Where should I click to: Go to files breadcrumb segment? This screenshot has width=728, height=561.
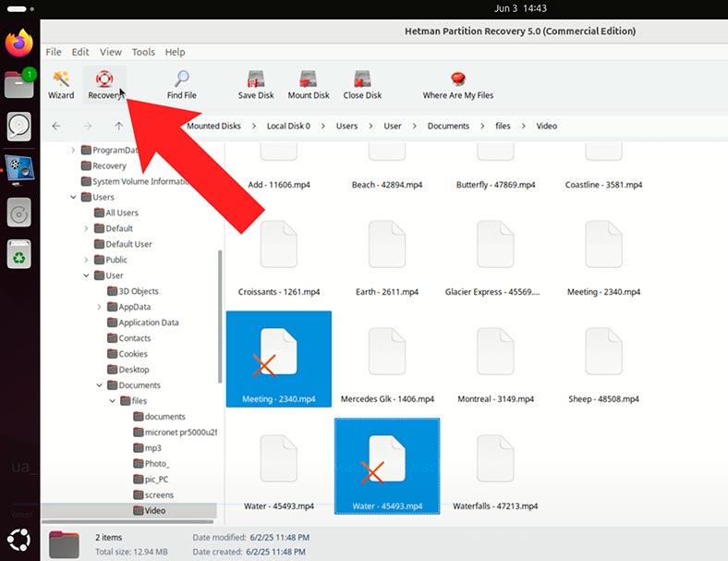click(503, 126)
